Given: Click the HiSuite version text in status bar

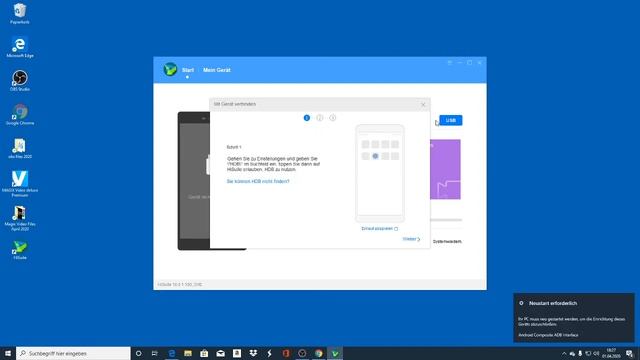Looking at the screenshot, I should click(x=180, y=284).
